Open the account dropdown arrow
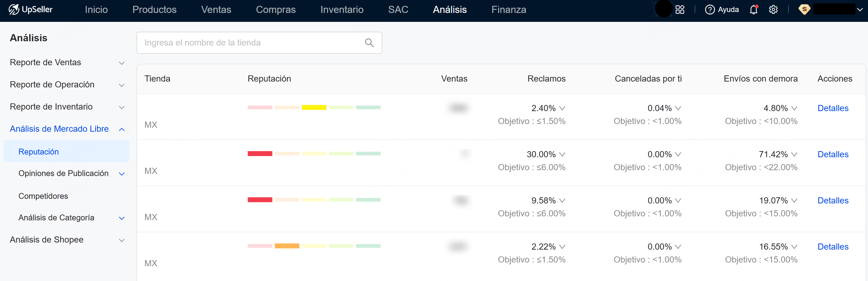 (860, 10)
